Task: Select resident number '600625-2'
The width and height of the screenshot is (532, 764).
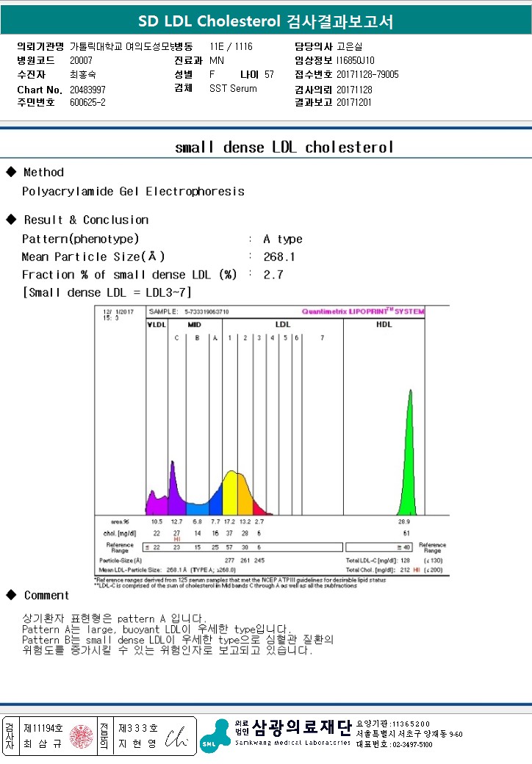Action: coord(87,102)
